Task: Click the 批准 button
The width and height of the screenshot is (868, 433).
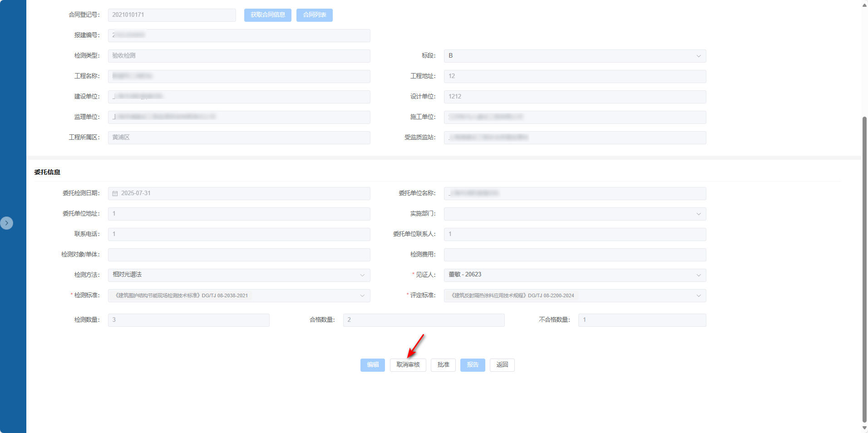Action: pos(443,365)
